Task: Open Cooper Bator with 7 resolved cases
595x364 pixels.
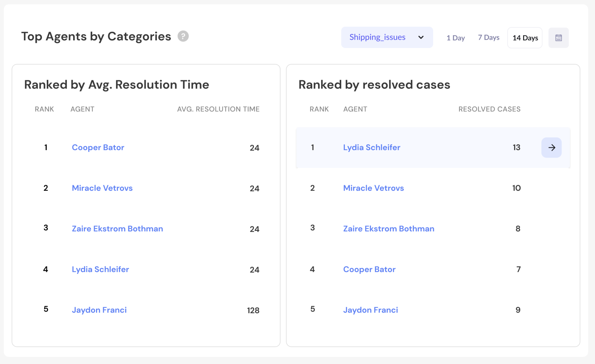Action: coord(369,270)
